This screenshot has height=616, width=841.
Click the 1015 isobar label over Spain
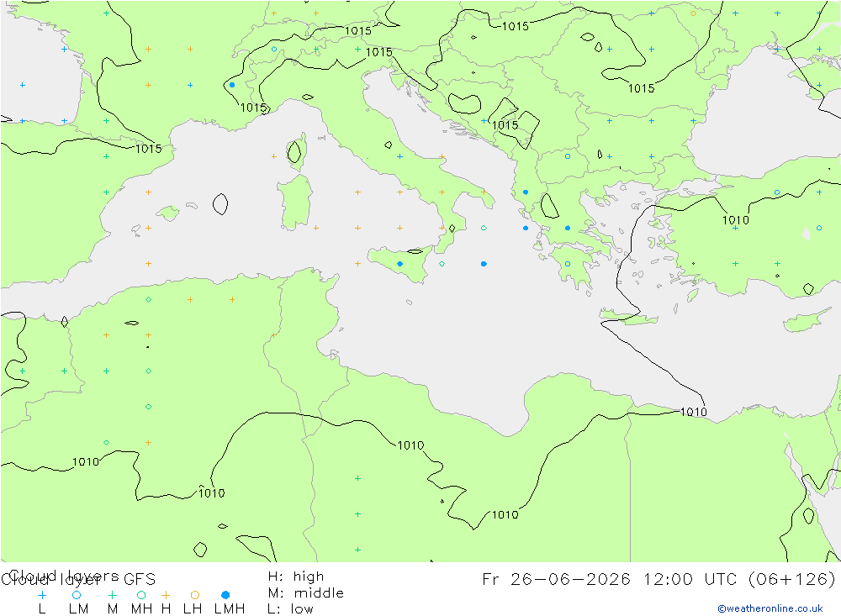tap(148, 149)
